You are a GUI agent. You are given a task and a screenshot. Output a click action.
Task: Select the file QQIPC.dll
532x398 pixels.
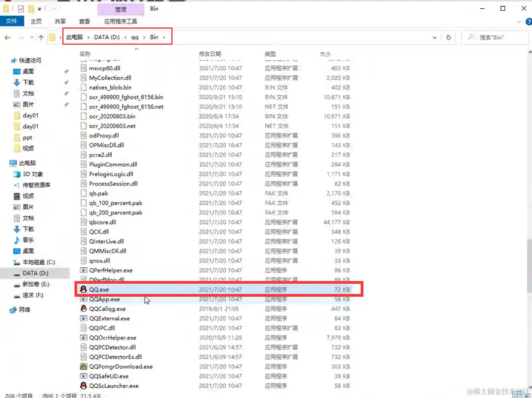pyautogui.click(x=102, y=328)
